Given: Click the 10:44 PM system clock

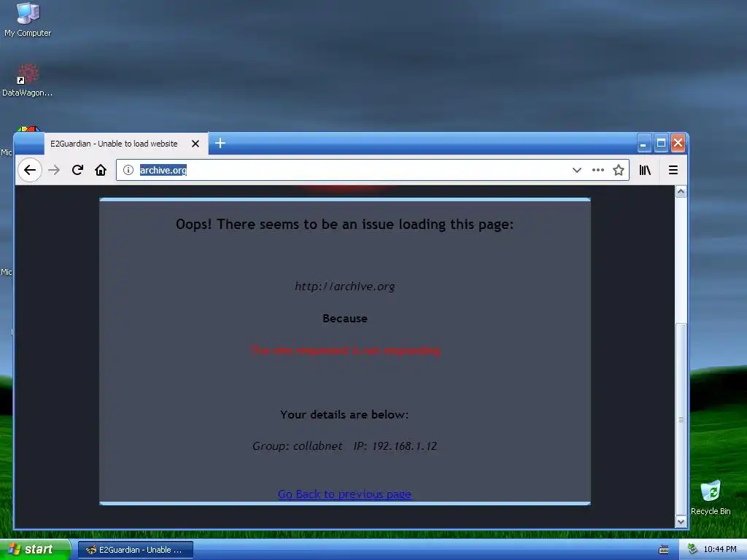Looking at the screenshot, I should pos(720,550).
